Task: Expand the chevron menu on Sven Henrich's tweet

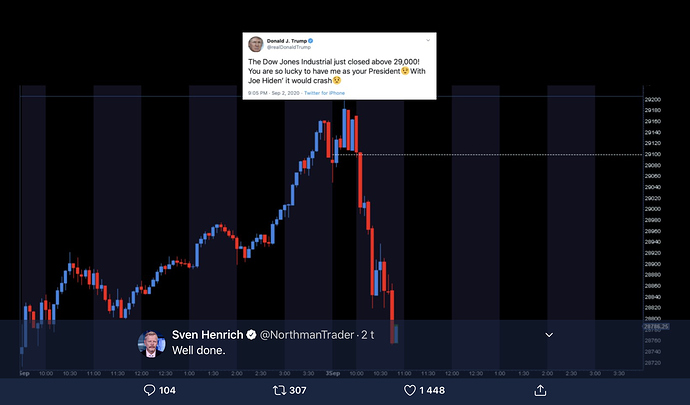Action: coord(548,334)
